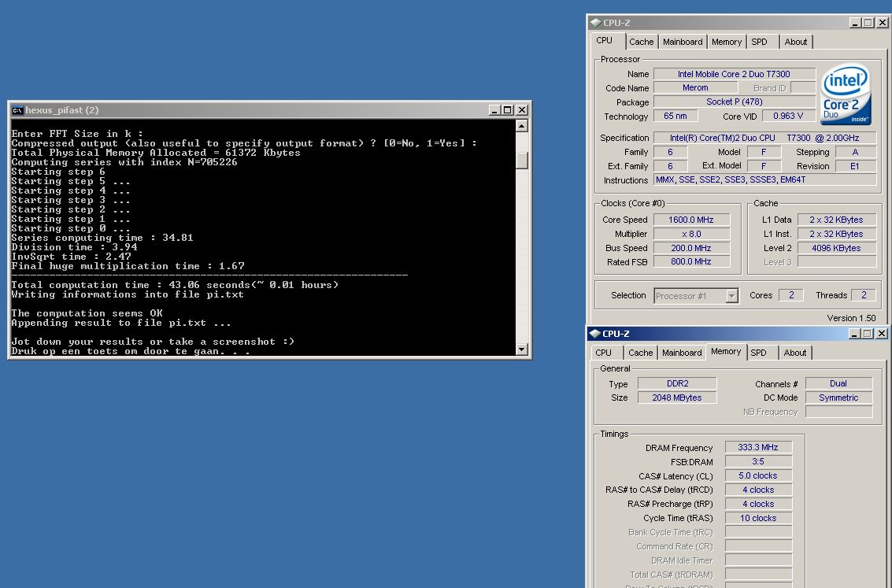The height and width of the screenshot is (588, 892).
Task: Click the DRAM Frequency value '333.3 MHz'
Action: pos(758,448)
